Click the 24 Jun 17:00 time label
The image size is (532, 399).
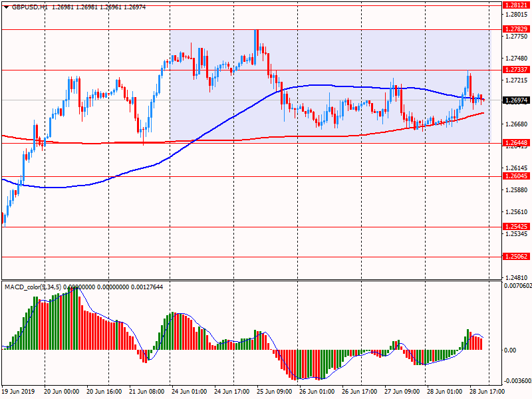pyautogui.click(x=231, y=391)
